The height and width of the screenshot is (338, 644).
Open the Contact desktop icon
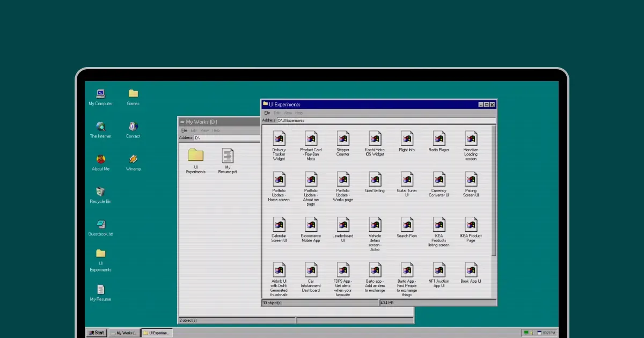[x=133, y=130]
